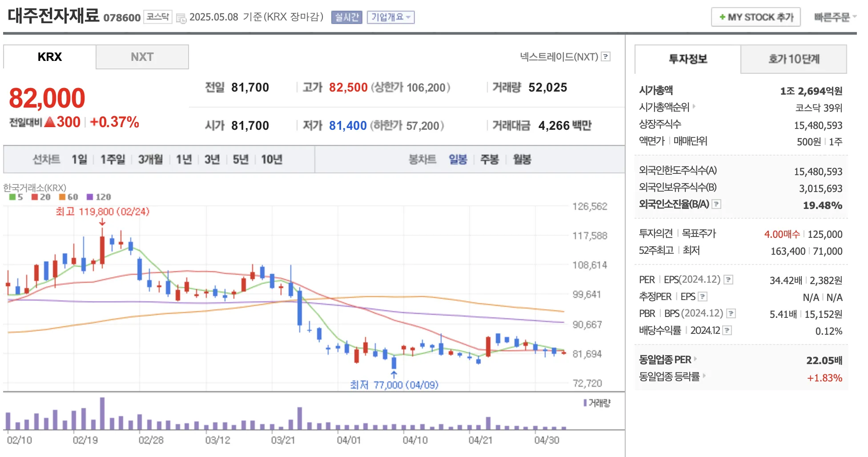This screenshot has width=868, height=457.
Task: Switch to the KRX tab
Action: [50, 57]
